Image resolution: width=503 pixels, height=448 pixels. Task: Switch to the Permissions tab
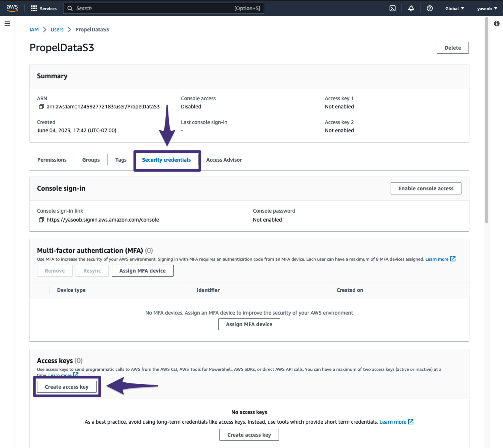[52, 160]
